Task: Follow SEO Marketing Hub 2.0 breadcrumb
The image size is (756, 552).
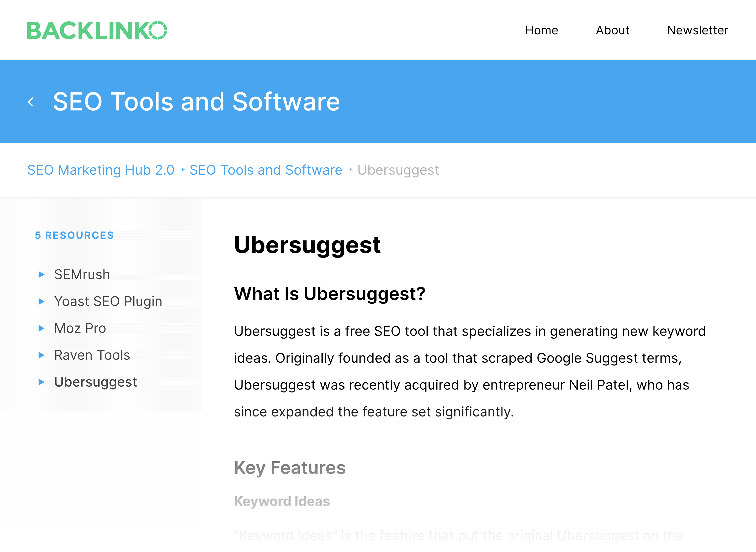Action: click(101, 170)
